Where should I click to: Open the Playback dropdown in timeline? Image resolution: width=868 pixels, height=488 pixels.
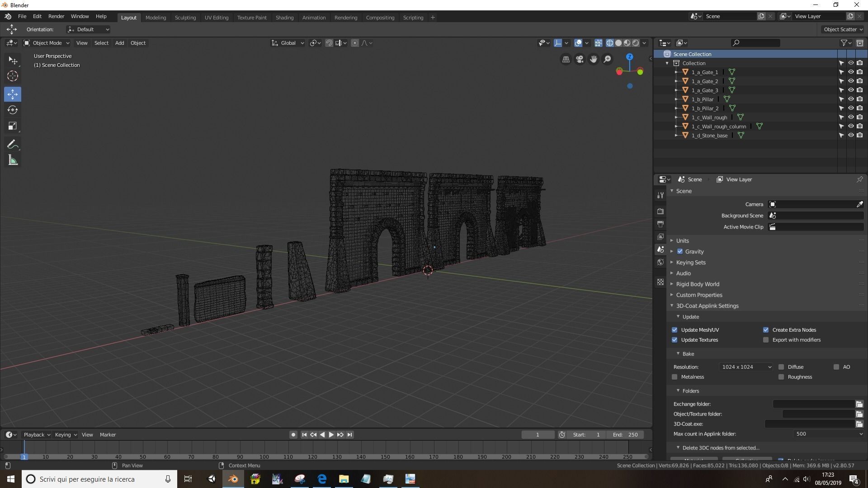coord(37,435)
